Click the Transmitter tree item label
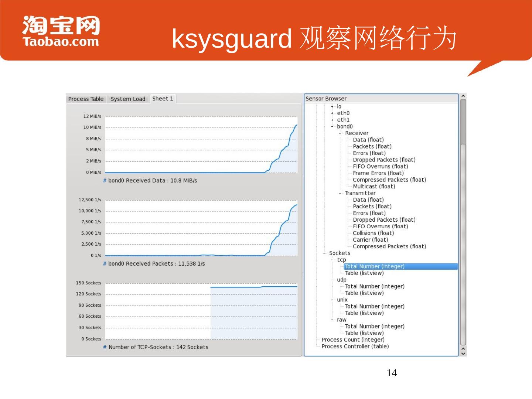The image size is (532, 399). pos(360,193)
